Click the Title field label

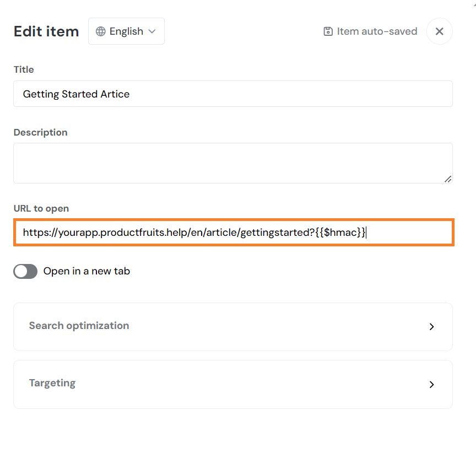click(24, 69)
